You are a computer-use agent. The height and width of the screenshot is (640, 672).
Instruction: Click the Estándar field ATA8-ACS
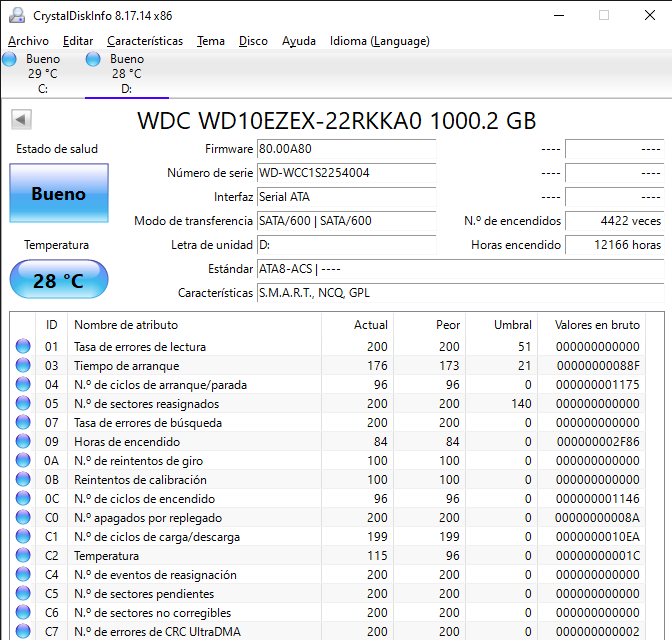coord(461,269)
